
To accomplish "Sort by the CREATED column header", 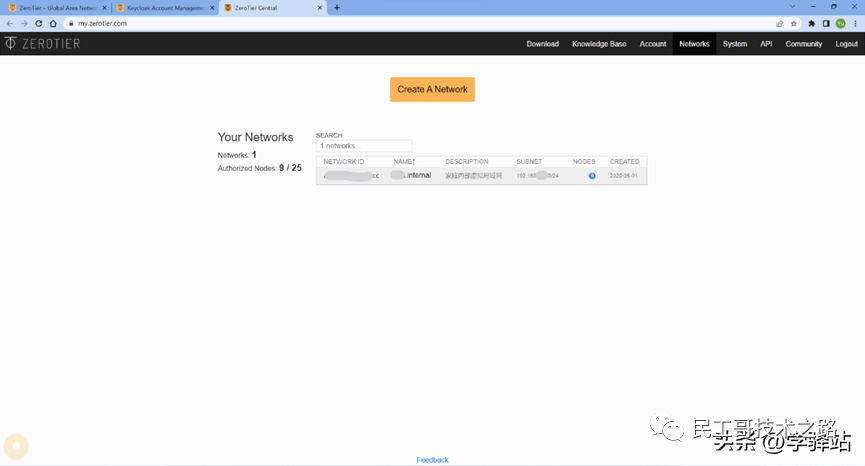I will click(624, 162).
